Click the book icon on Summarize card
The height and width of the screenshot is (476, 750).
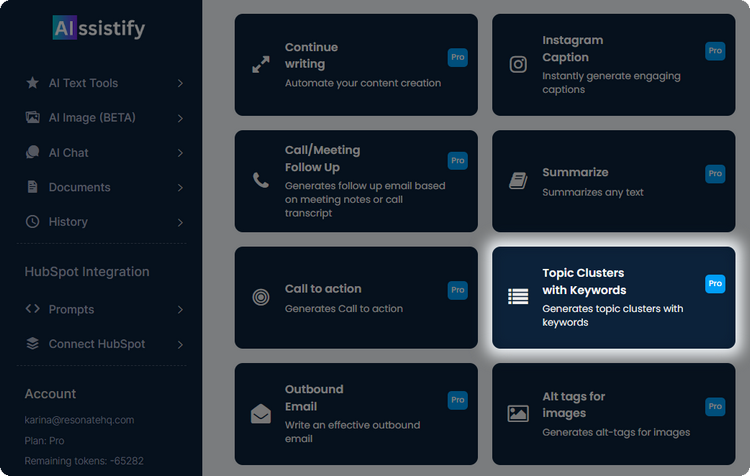(x=518, y=181)
